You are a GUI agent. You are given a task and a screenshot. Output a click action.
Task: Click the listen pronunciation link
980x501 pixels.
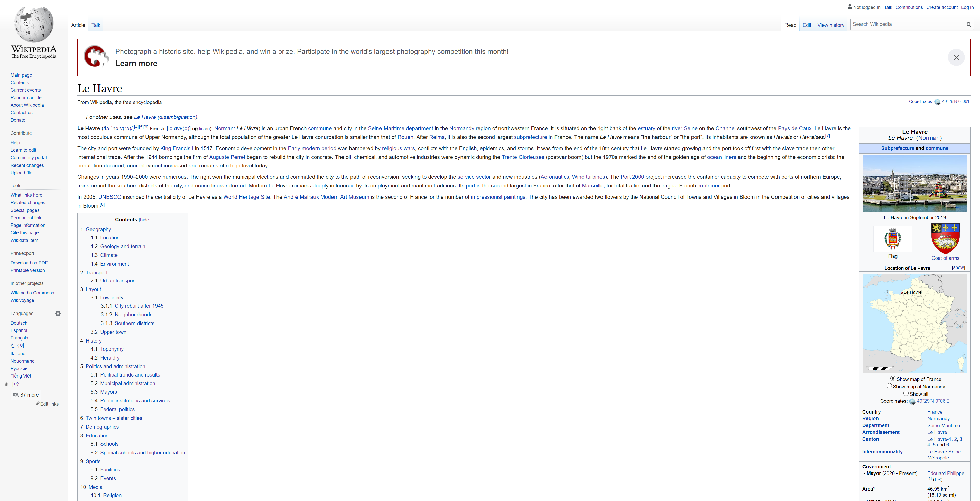coord(205,129)
